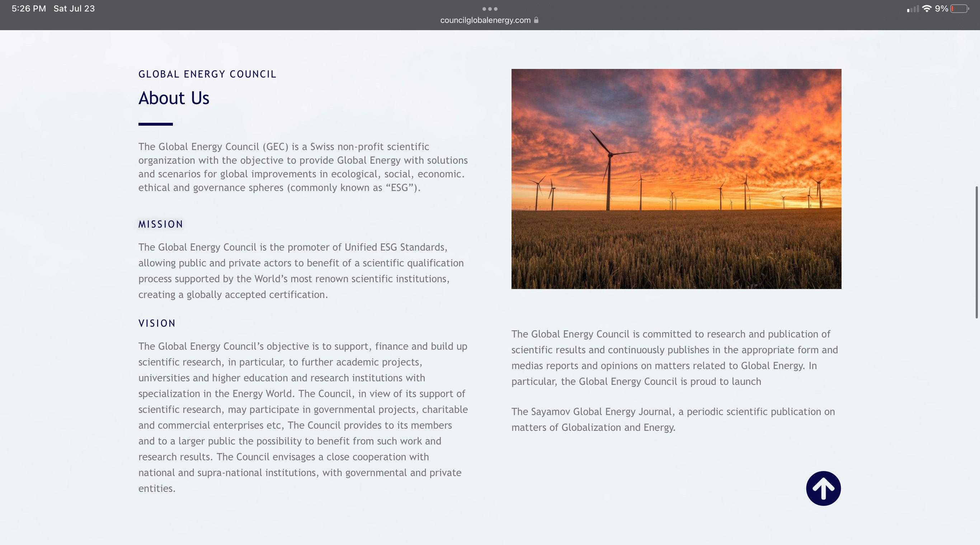
Task: Click the Unified ESG Standards paragraph
Action: (x=301, y=271)
